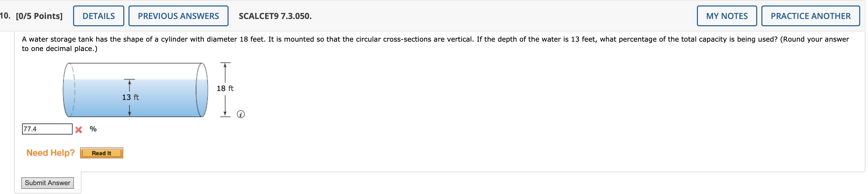Click the 18 ft diameter label
Viewport: 868px width, 194px height.
tap(225, 88)
